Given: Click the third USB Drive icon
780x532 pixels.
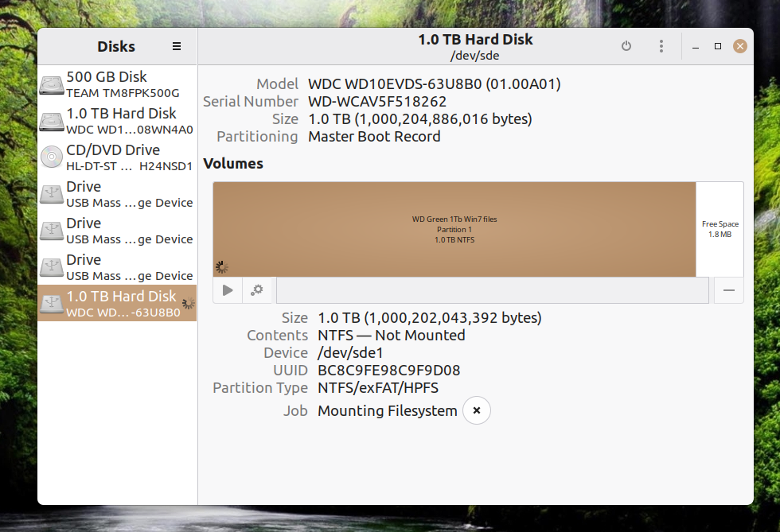Looking at the screenshot, I should 52,267.
